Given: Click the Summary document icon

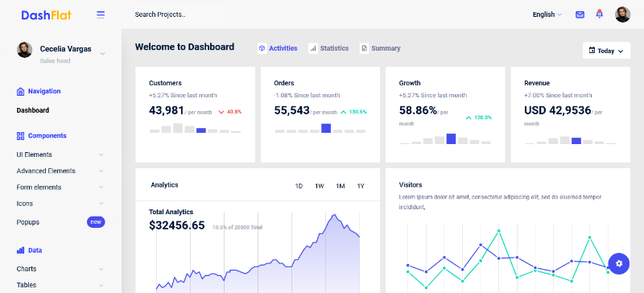Looking at the screenshot, I should pyautogui.click(x=364, y=48).
